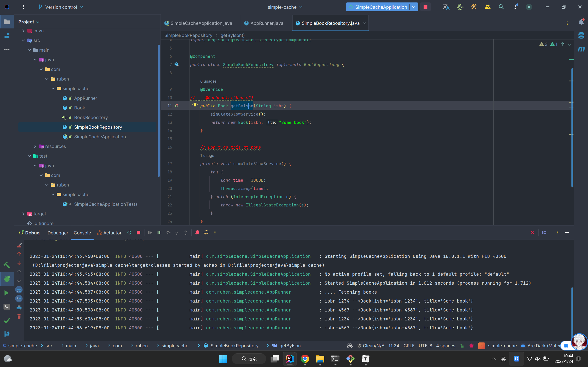Switch to AppRunner.java tab
588x367 pixels.
(x=266, y=23)
